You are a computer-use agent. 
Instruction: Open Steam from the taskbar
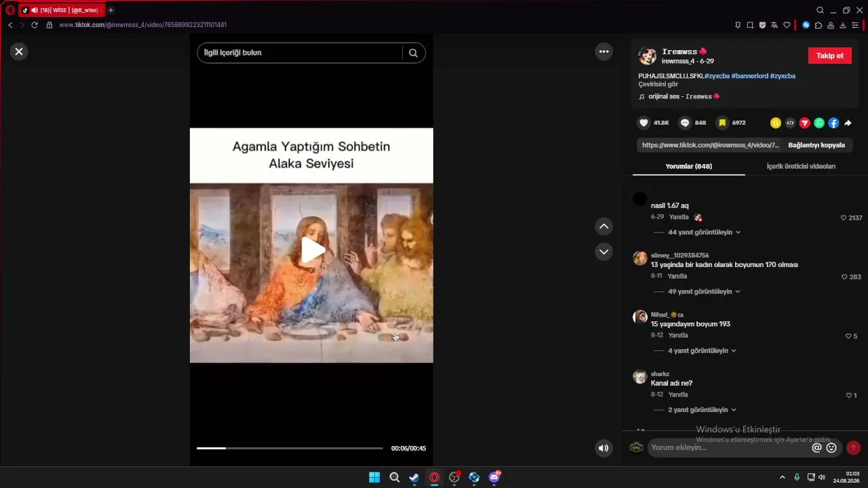[x=414, y=477]
